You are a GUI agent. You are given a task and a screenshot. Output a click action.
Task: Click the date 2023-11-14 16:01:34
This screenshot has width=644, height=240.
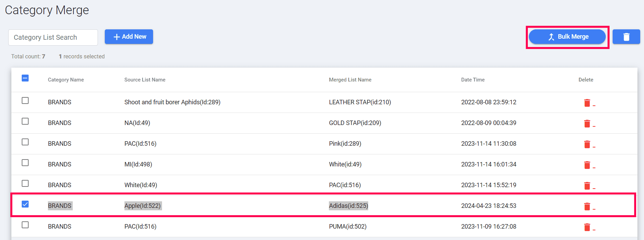point(489,164)
